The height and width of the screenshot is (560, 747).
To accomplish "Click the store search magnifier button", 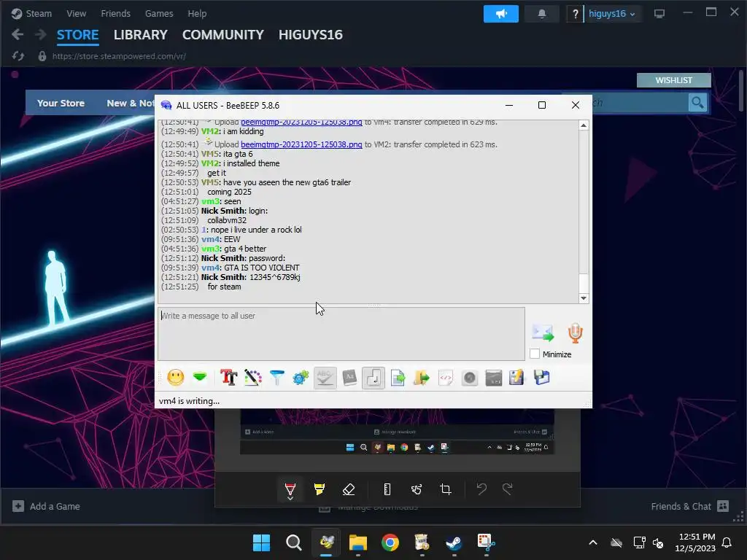I will click(x=697, y=102).
